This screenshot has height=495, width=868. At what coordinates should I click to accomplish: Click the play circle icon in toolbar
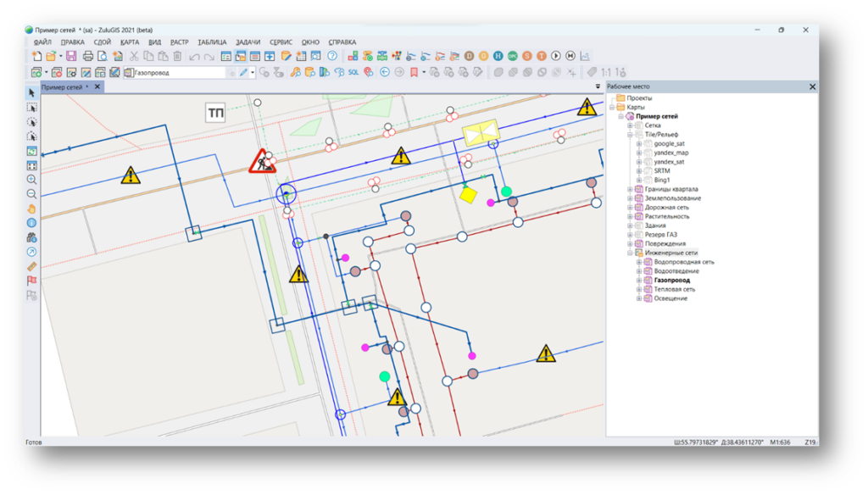click(x=556, y=56)
